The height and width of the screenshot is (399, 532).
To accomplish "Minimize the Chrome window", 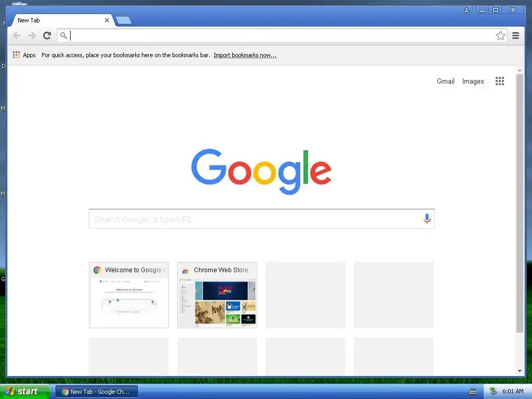I will [482, 10].
